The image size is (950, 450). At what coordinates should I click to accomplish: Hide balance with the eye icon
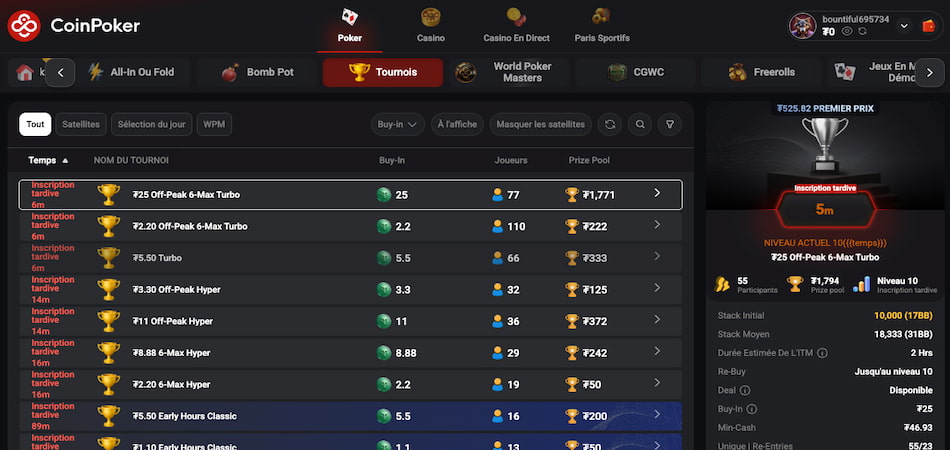[x=846, y=32]
